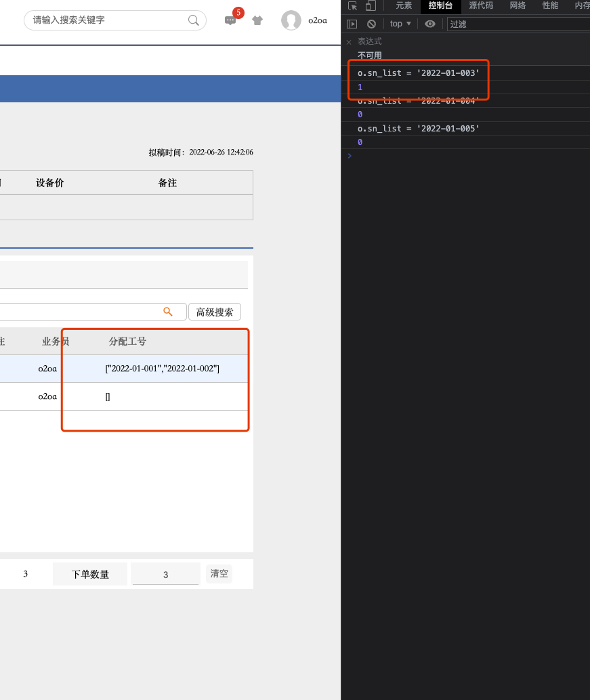Switch to the 元素 tab
The width and height of the screenshot is (590, 700).
[404, 6]
